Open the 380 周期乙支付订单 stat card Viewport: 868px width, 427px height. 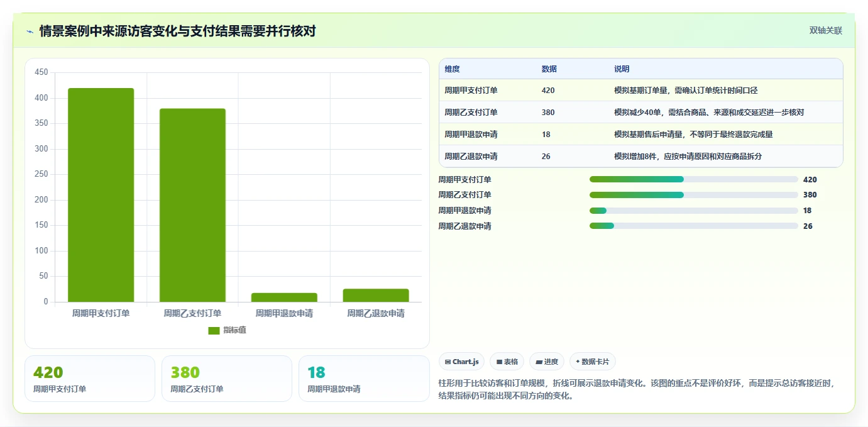pyautogui.click(x=227, y=379)
